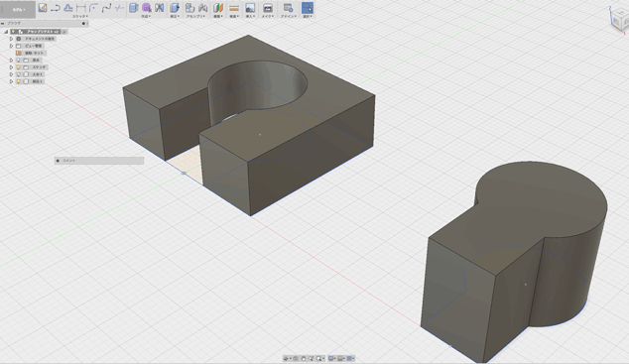Click the construction plane icon above 構築
This screenshot has width=629, height=364.
(x=218, y=8)
